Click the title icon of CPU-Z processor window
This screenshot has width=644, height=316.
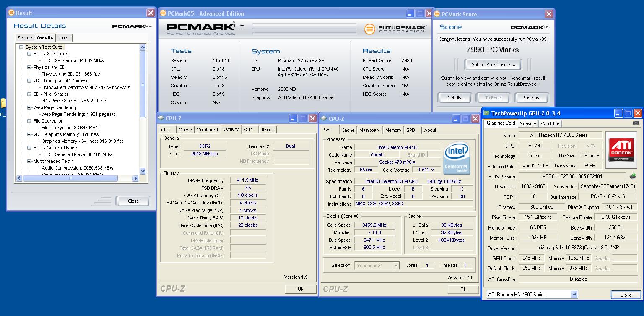click(x=324, y=119)
